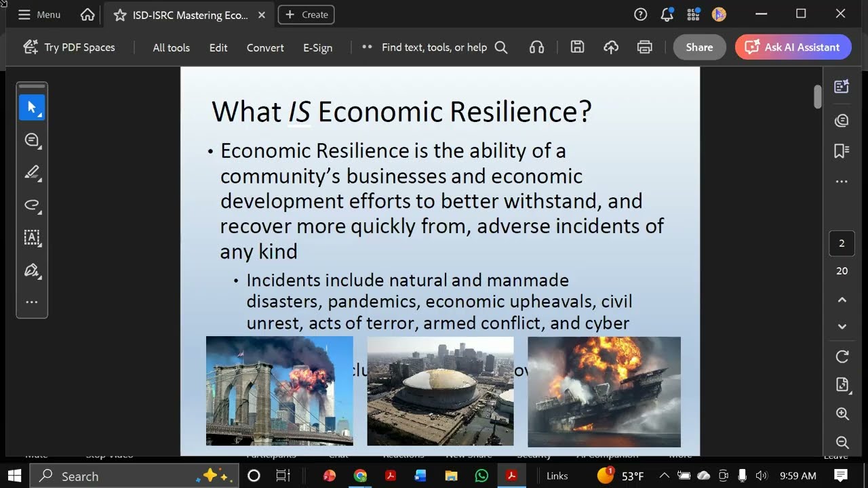Click the Create button

point(307,14)
